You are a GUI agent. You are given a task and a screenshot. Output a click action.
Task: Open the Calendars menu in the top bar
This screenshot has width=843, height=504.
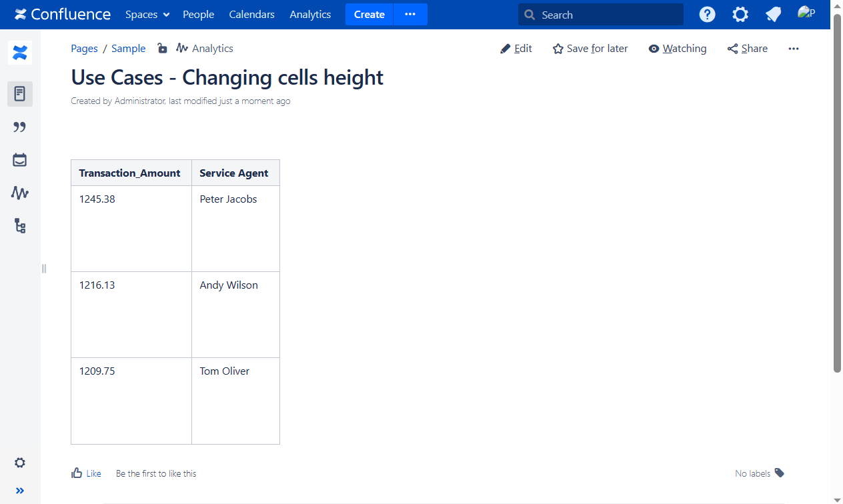pyautogui.click(x=251, y=15)
